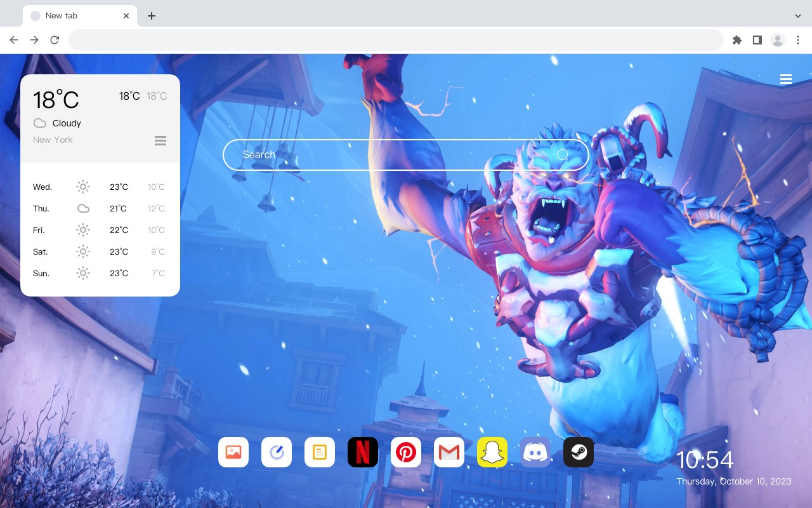
Task: Click Saturday's 9°C low temperature
Action: point(158,251)
